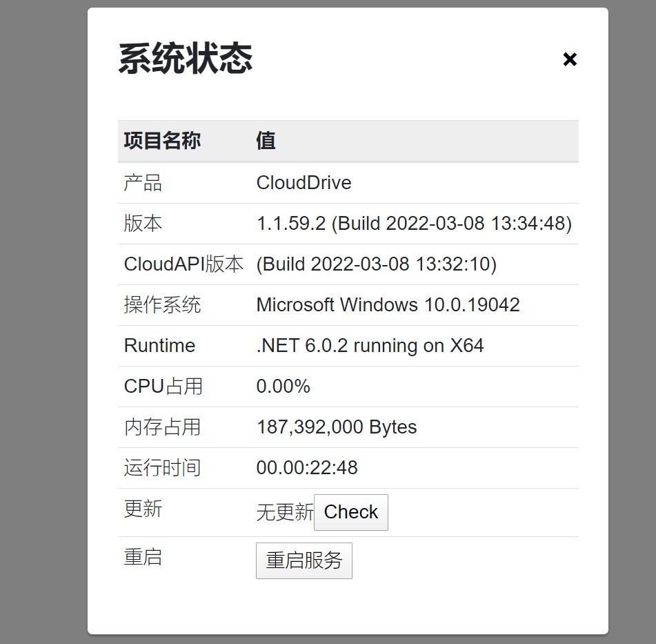This screenshot has height=644, width=656.
Task: Select the 项目名称 column header
Action: coord(162,141)
